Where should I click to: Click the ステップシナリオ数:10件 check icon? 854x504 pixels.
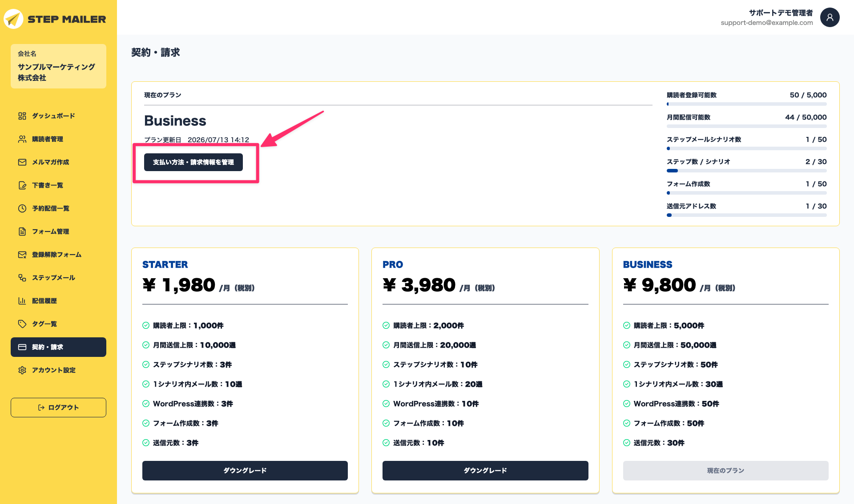pyautogui.click(x=386, y=364)
